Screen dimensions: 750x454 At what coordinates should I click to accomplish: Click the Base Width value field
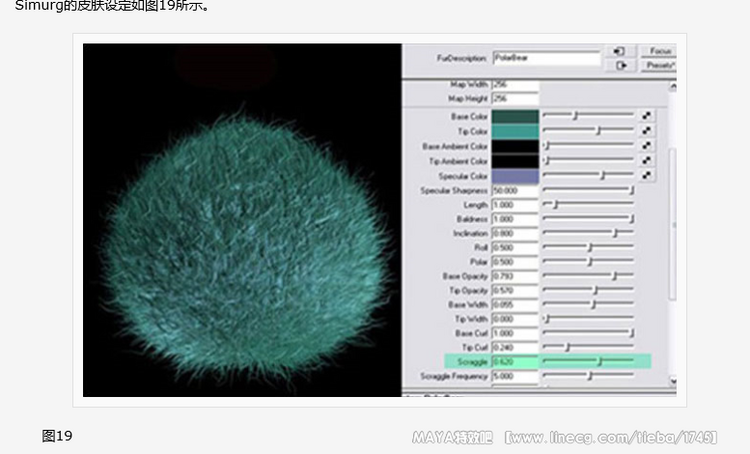click(x=515, y=305)
